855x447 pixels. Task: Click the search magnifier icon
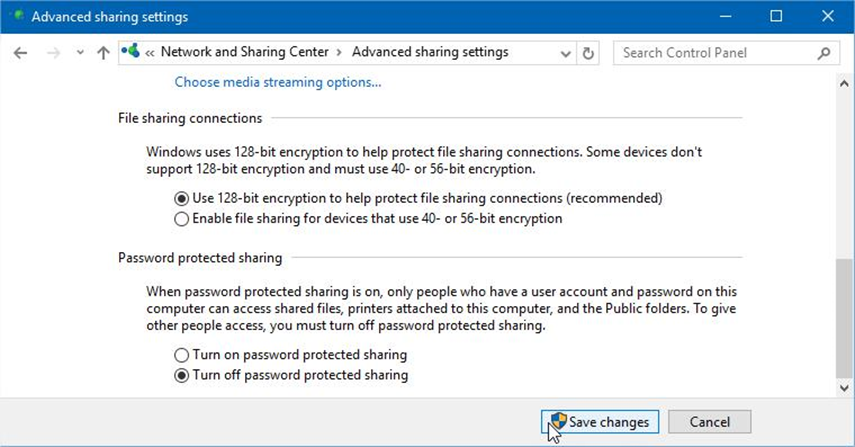[x=824, y=53]
